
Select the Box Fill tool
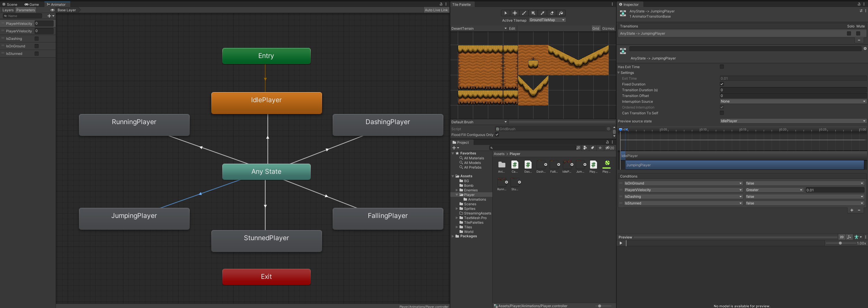(x=533, y=13)
